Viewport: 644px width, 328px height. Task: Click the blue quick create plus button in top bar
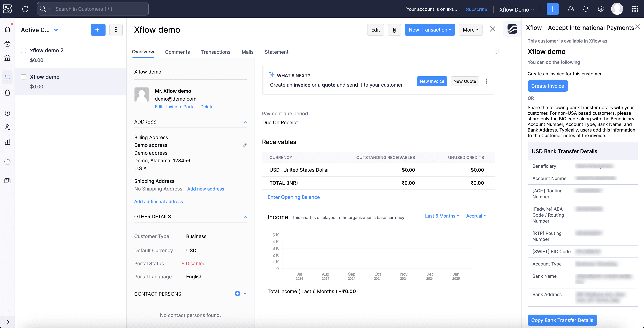[x=552, y=9]
